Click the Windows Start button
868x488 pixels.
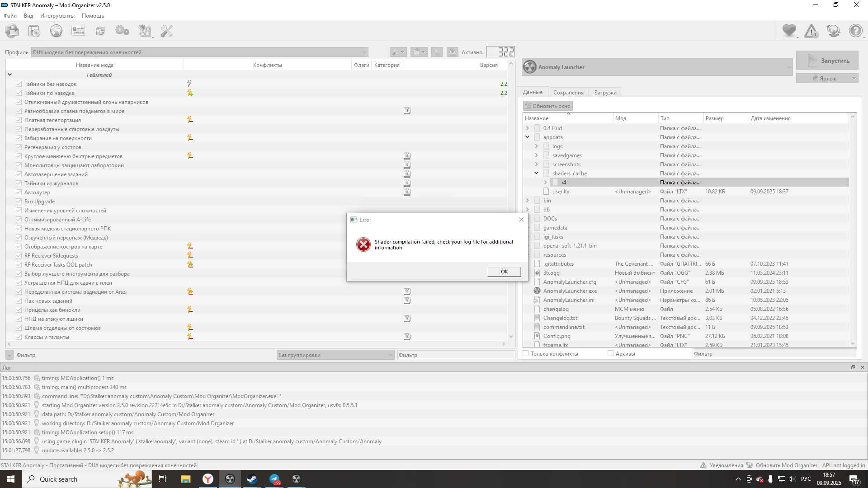[11, 479]
